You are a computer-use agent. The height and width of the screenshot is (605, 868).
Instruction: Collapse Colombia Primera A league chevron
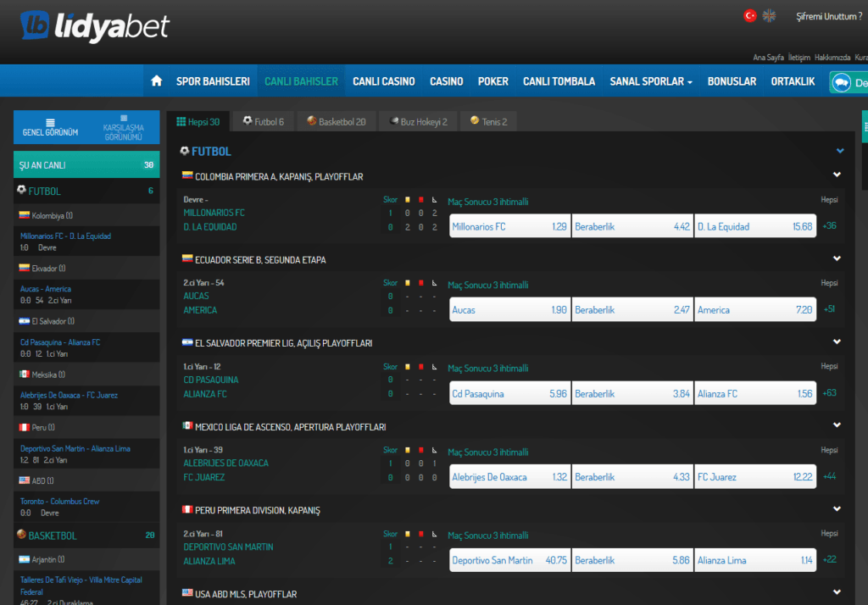(837, 175)
